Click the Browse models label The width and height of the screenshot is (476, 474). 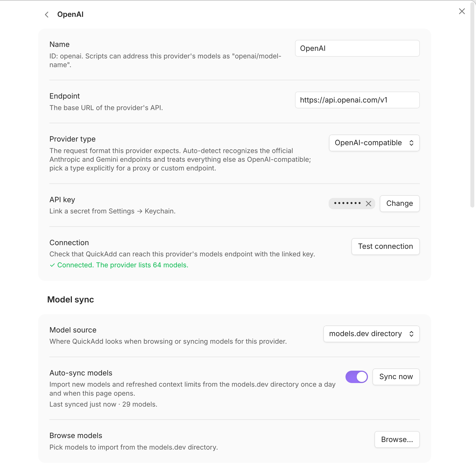coord(76,436)
